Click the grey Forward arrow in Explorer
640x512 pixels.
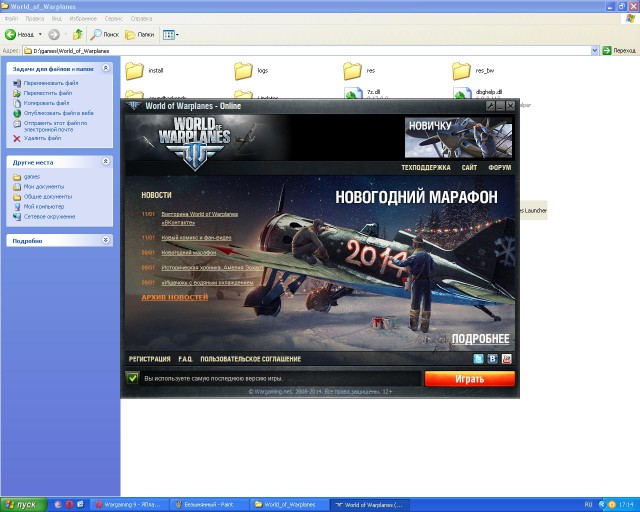(54, 35)
